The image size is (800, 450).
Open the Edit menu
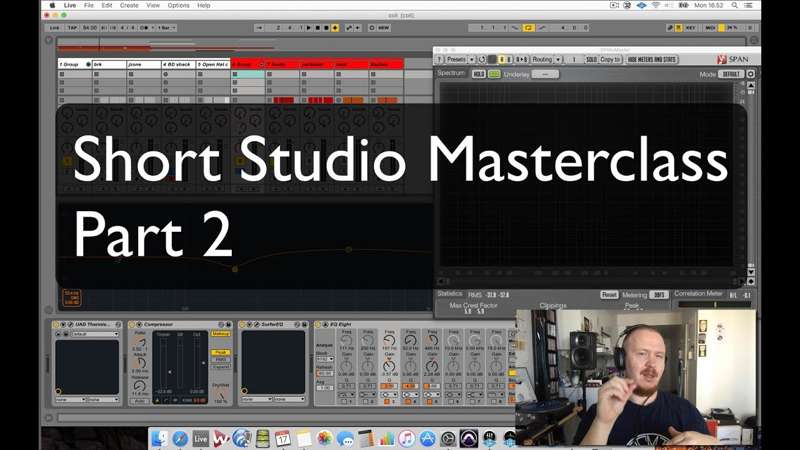pos(107,5)
